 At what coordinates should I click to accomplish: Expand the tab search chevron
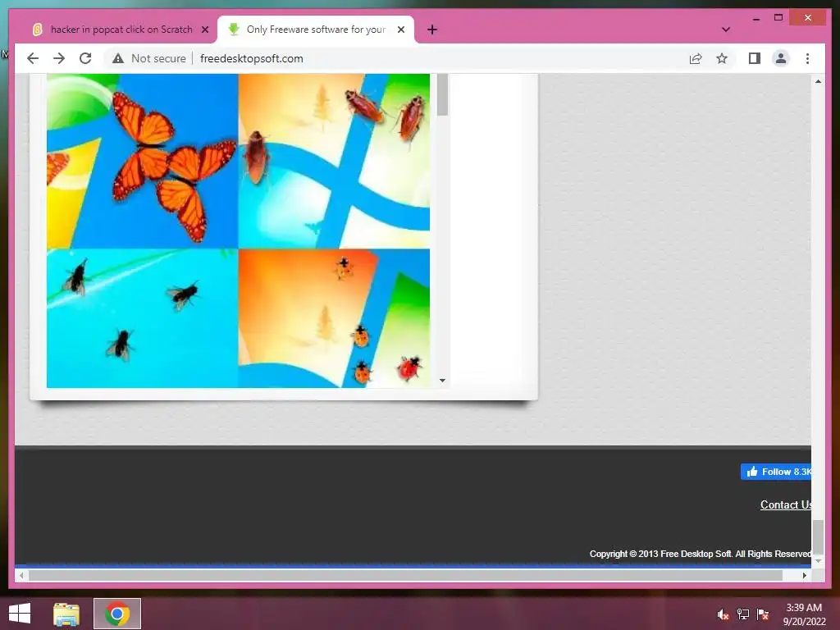click(x=726, y=30)
